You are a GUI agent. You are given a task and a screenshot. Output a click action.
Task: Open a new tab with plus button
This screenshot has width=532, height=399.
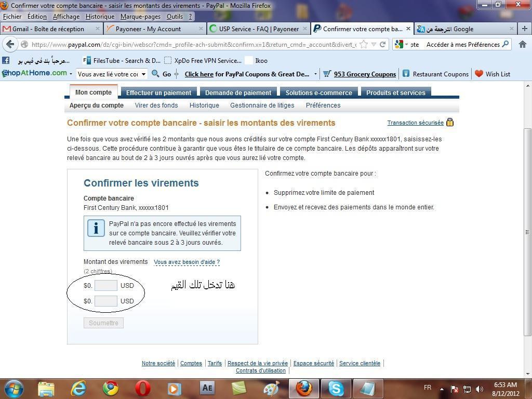[525, 29]
